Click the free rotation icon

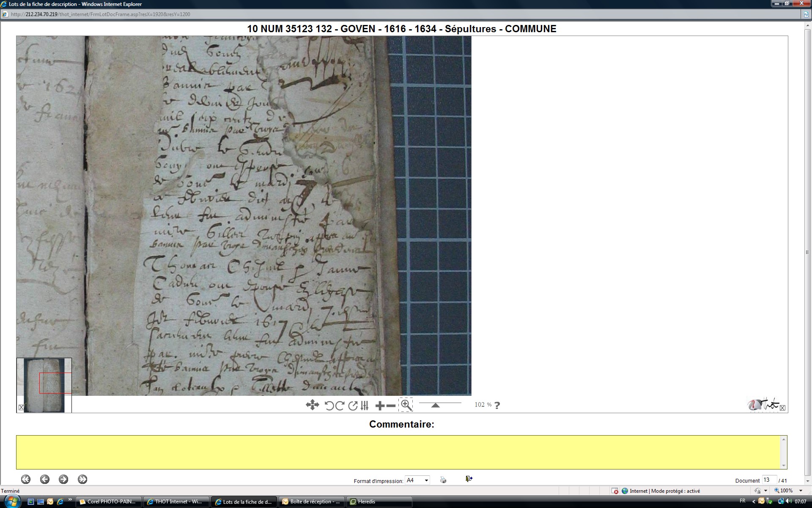(353, 406)
